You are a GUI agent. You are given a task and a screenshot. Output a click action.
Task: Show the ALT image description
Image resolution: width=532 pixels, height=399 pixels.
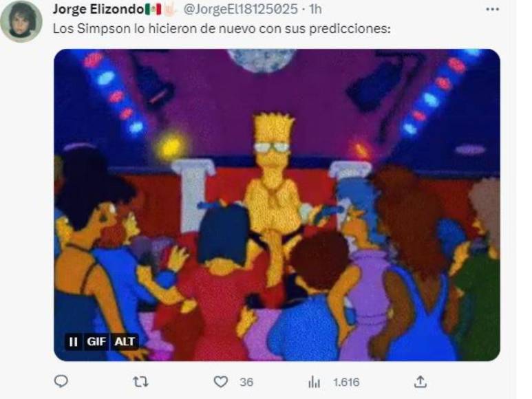click(125, 341)
